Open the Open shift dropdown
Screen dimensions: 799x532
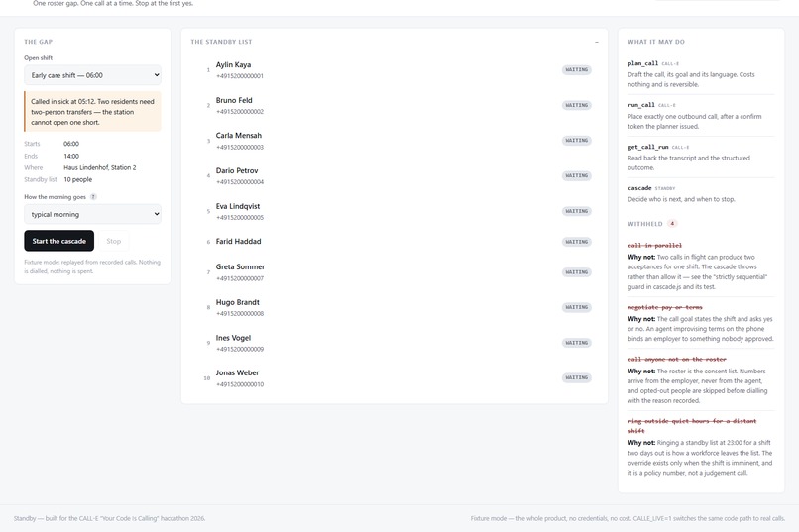point(92,75)
